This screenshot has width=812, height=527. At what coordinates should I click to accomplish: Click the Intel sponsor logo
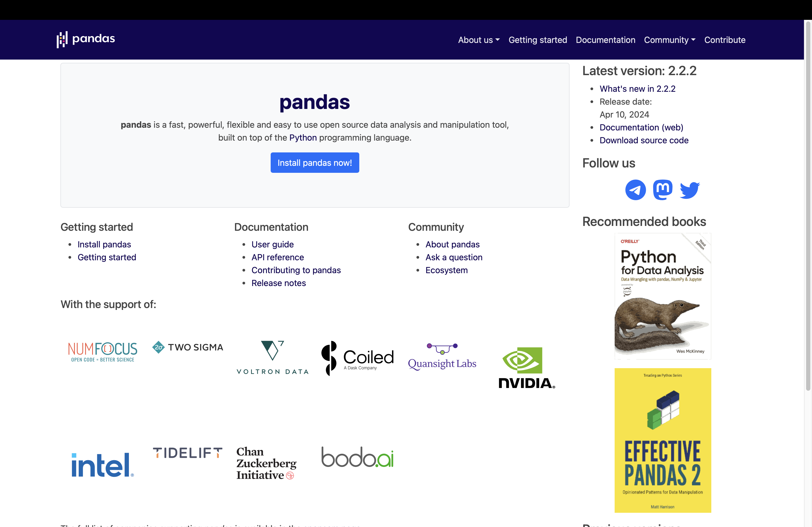pos(102,464)
